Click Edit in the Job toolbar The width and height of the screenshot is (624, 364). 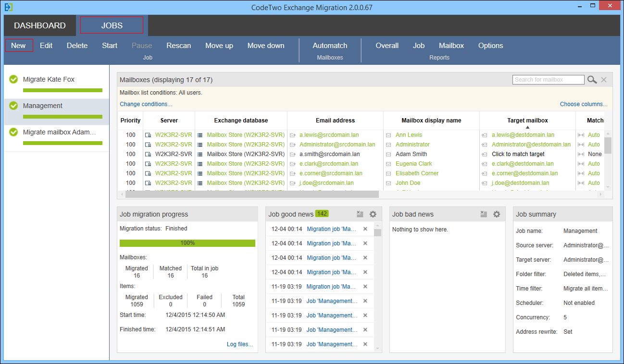(46, 46)
